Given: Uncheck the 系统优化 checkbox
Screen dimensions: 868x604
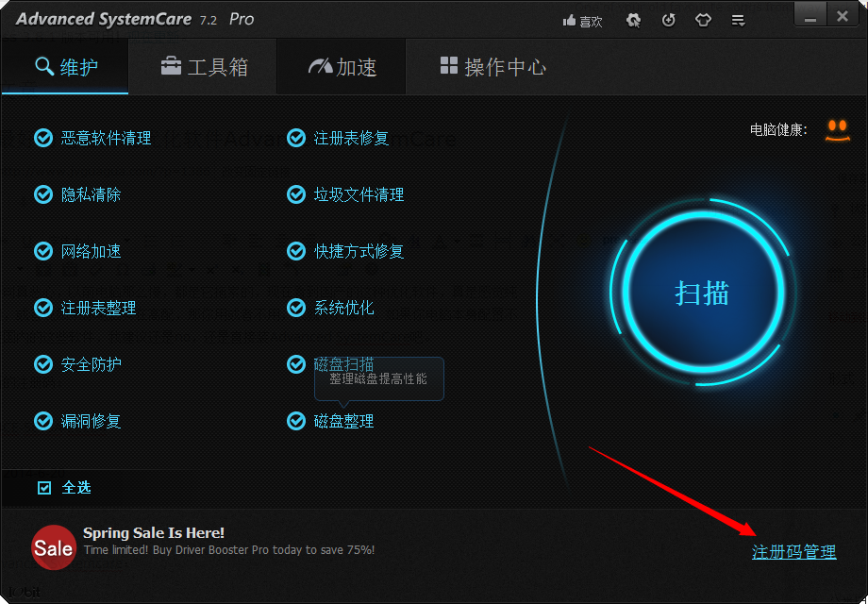Looking at the screenshot, I should (296, 308).
